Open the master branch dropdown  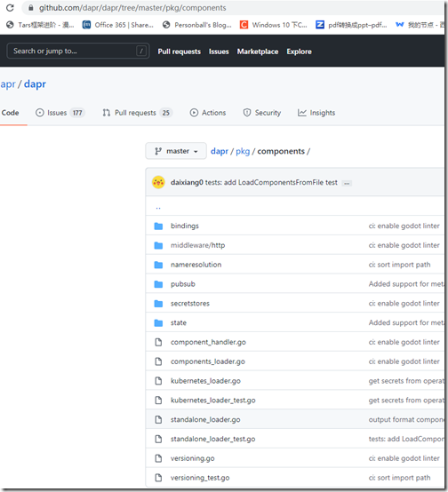176,151
